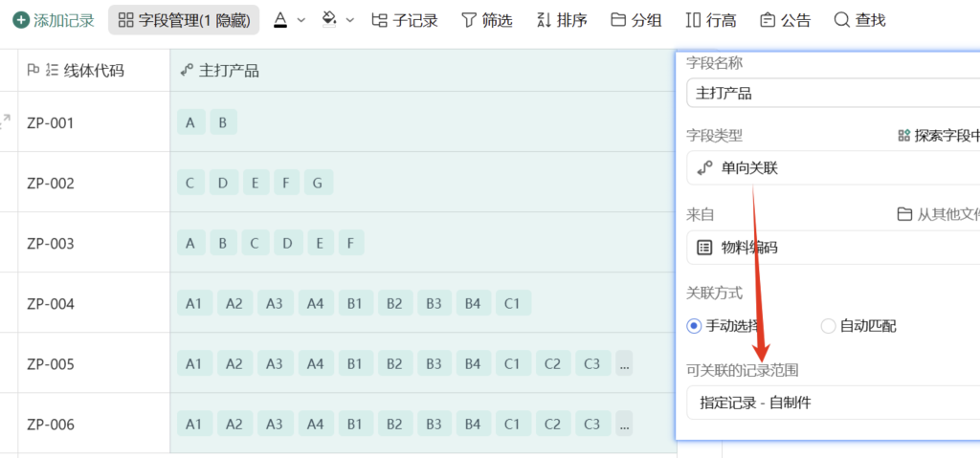Open the 子记录 toolbar option
This screenshot has width=980, height=458.
[405, 20]
